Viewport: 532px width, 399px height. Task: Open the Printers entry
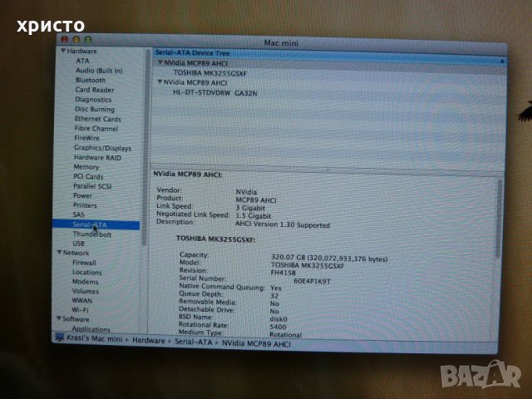coord(85,205)
